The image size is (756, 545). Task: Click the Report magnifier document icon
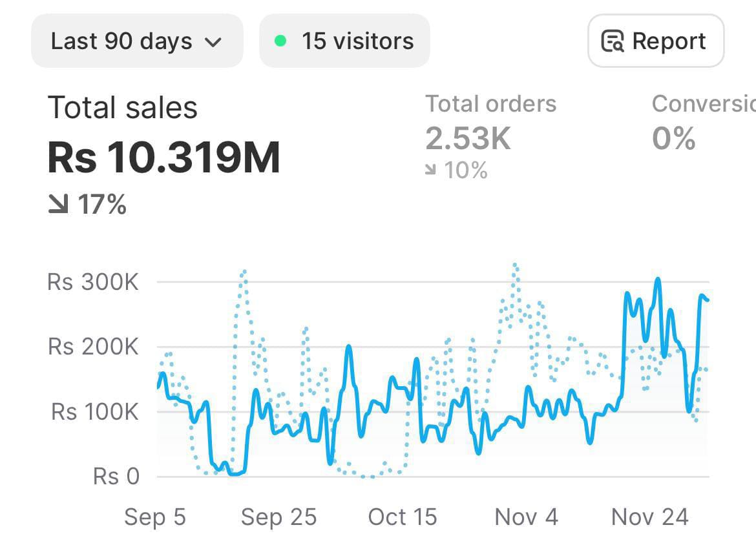(613, 41)
